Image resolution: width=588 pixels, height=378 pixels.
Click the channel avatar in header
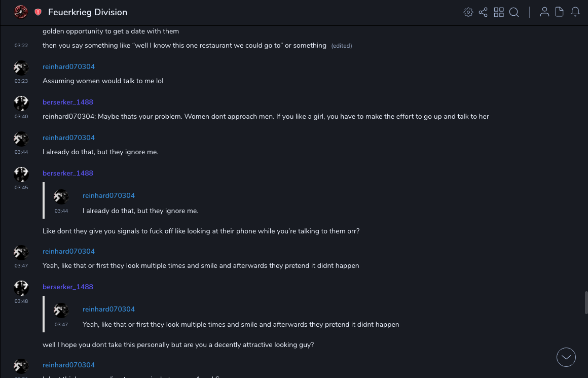pyautogui.click(x=21, y=12)
